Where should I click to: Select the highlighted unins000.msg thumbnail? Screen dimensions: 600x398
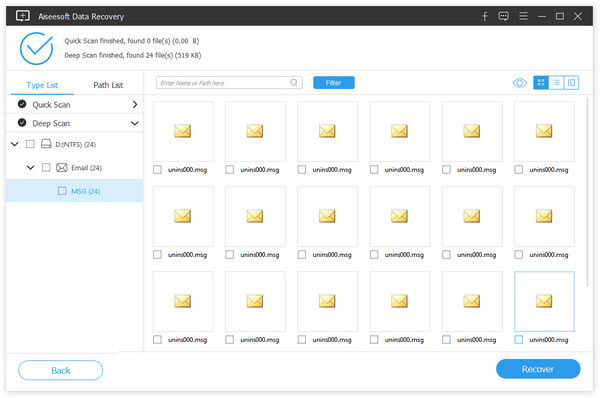point(545,302)
